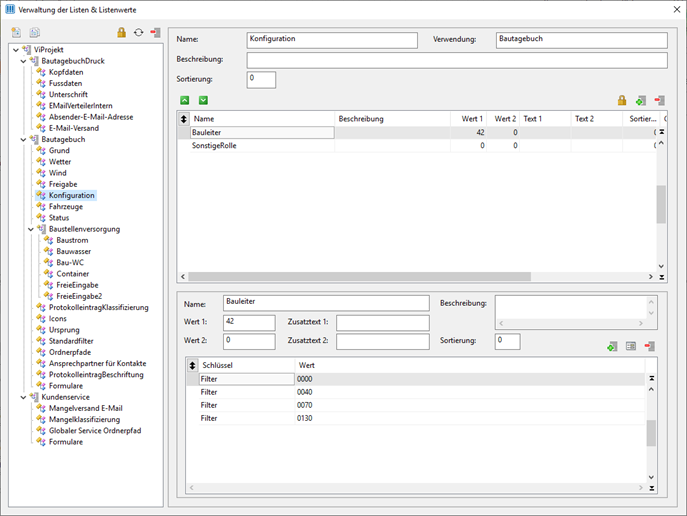Open Absender-E-Mail-Adresse list
Image resolution: width=687 pixels, height=516 pixels.
click(91, 117)
